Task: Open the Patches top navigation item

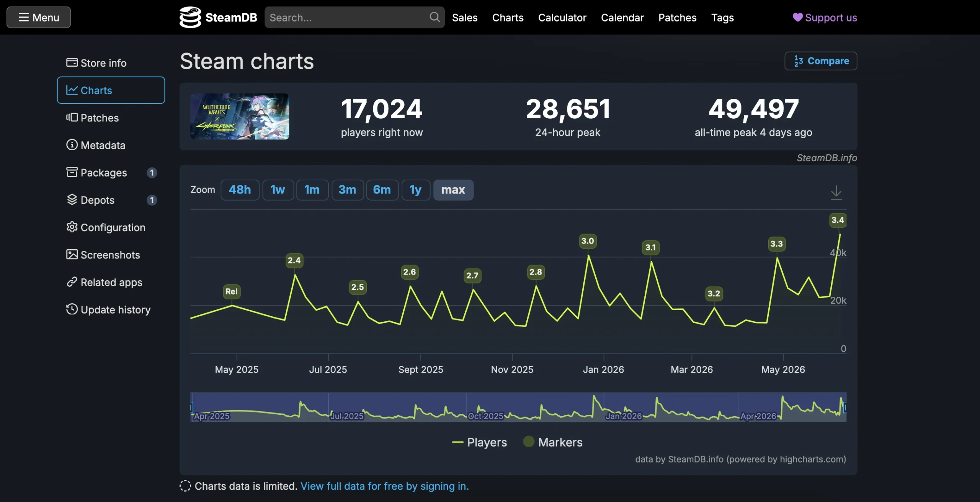Action: coord(677,18)
